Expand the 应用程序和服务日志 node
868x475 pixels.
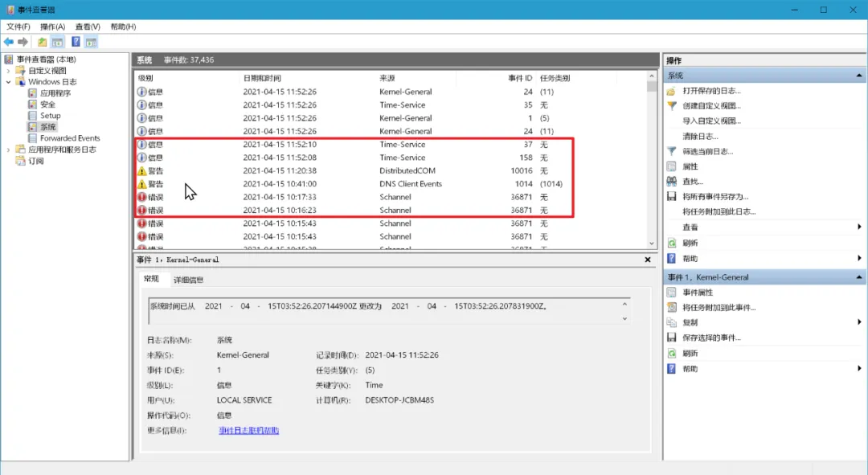point(10,149)
